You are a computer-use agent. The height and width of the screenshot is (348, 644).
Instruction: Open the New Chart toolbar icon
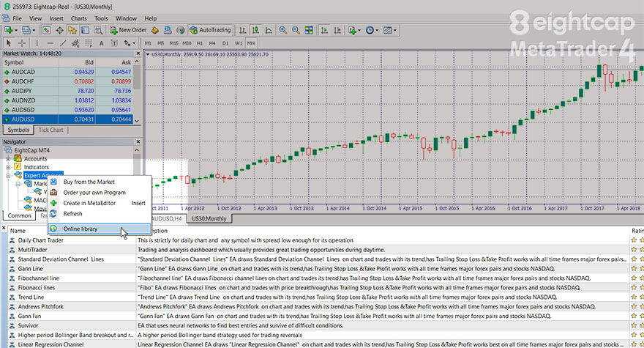(x=9, y=30)
